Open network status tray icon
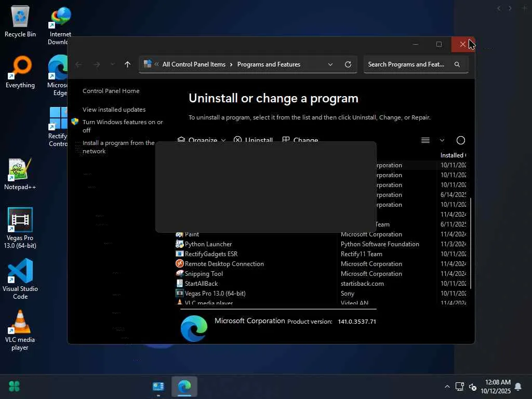This screenshot has width=532, height=399. click(x=460, y=387)
